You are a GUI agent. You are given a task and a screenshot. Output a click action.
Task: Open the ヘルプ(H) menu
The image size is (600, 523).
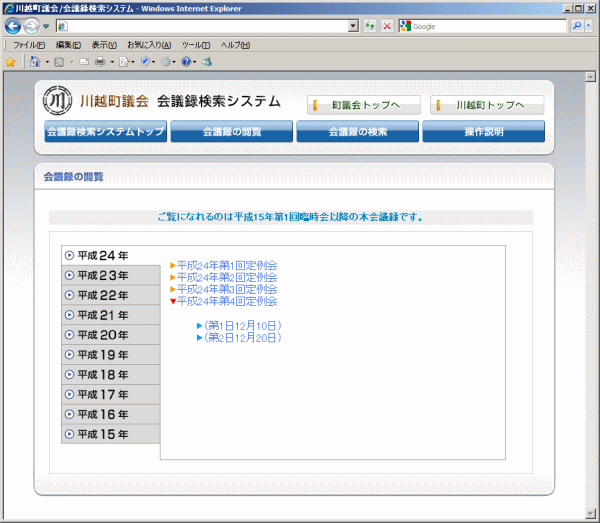coord(235,45)
